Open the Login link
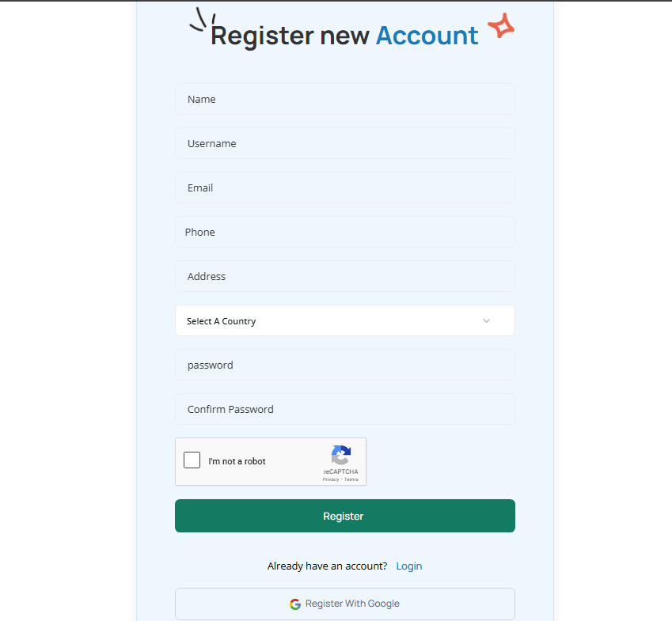 pos(409,566)
